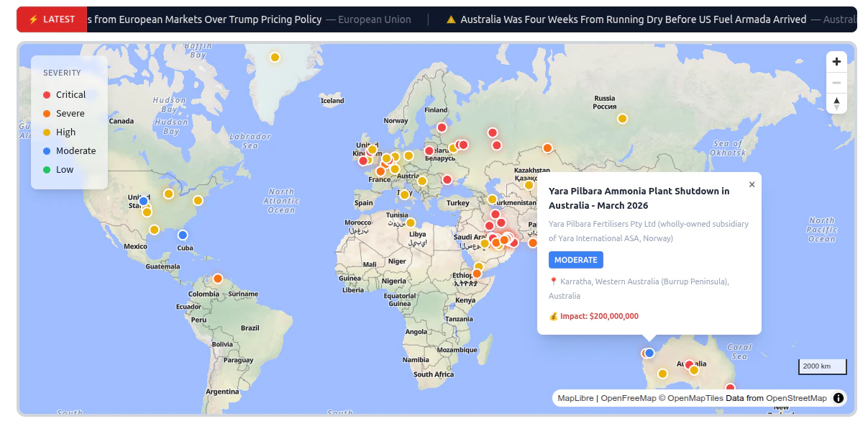Zoom in using the plus map control

coord(836,61)
